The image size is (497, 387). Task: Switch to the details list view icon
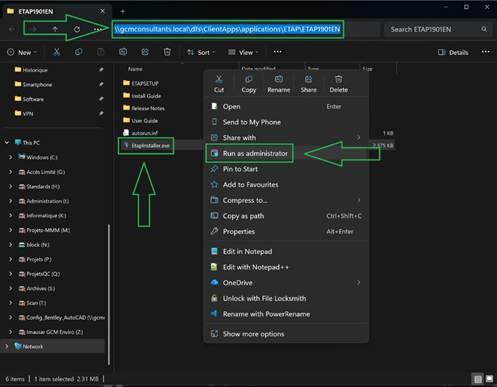pyautogui.click(x=478, y=379)
